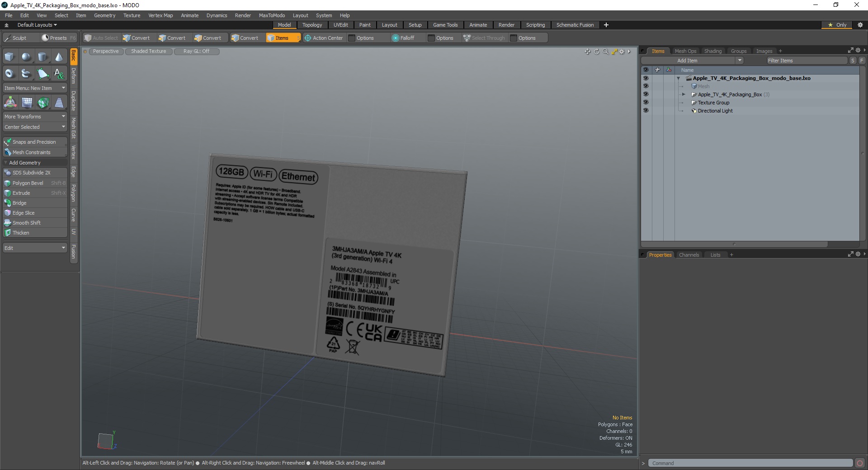Image resolution: width=868 pixels, height=470 pixels.
Task: Expand Apple_TV_4K_Packaging_Box tree group
Action: pos(684,94)
